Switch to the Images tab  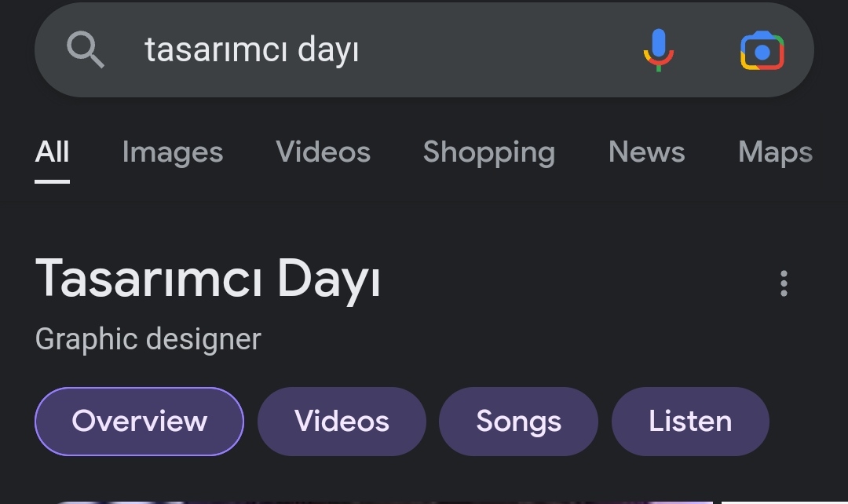[173, 152]
